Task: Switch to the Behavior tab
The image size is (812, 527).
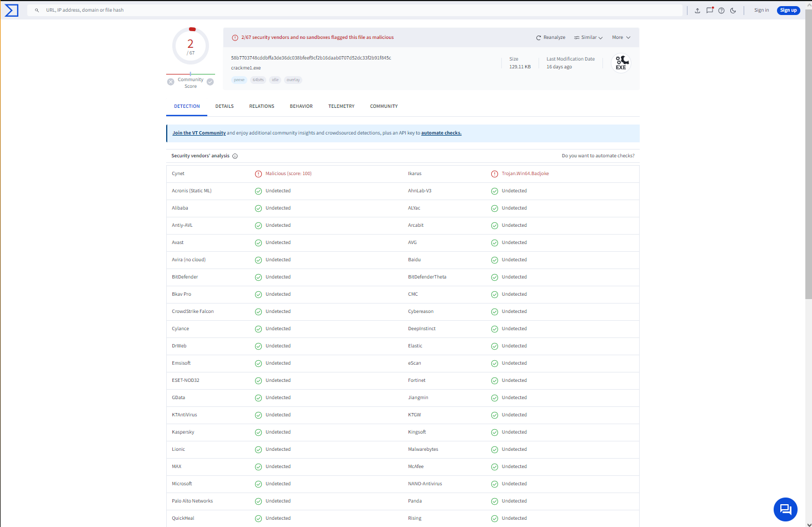Action: [301, 106]
